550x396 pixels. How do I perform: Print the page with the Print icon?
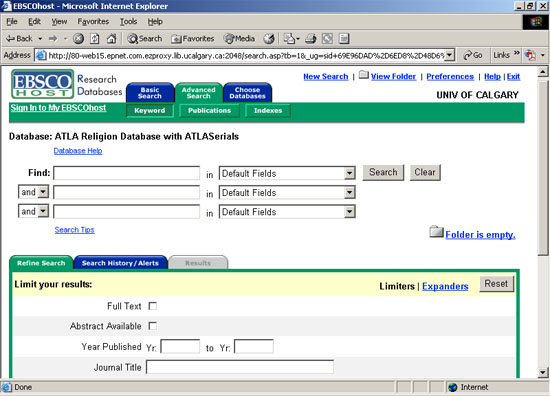311,39
